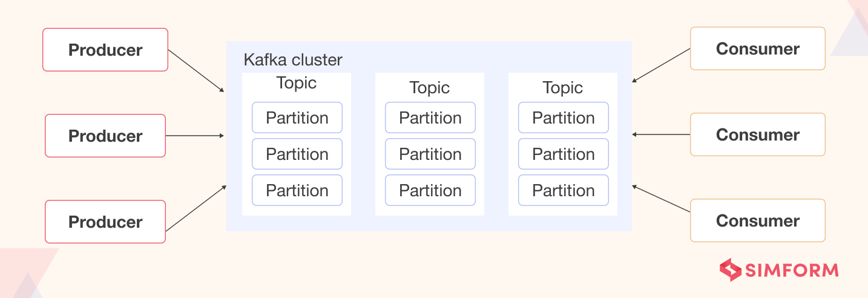Viewport: 868px width, 298px height.
Task: Click the Simform logo icon
Action: coord(731,270)
